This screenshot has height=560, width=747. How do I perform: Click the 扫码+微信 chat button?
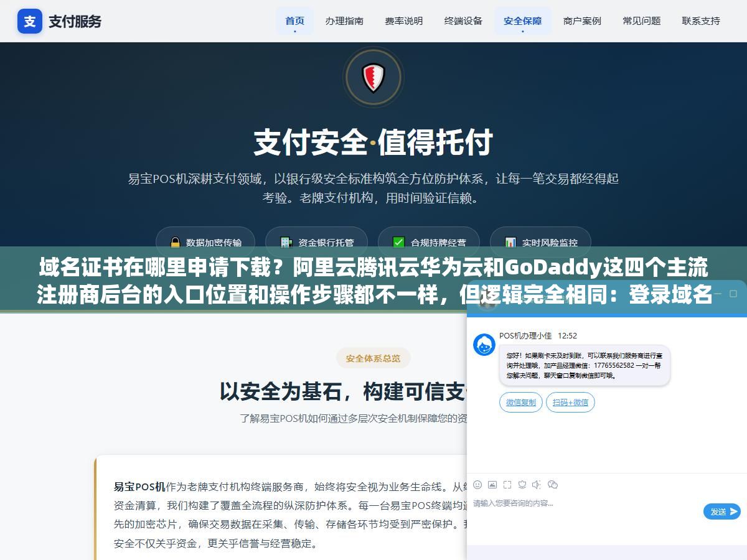570,402
